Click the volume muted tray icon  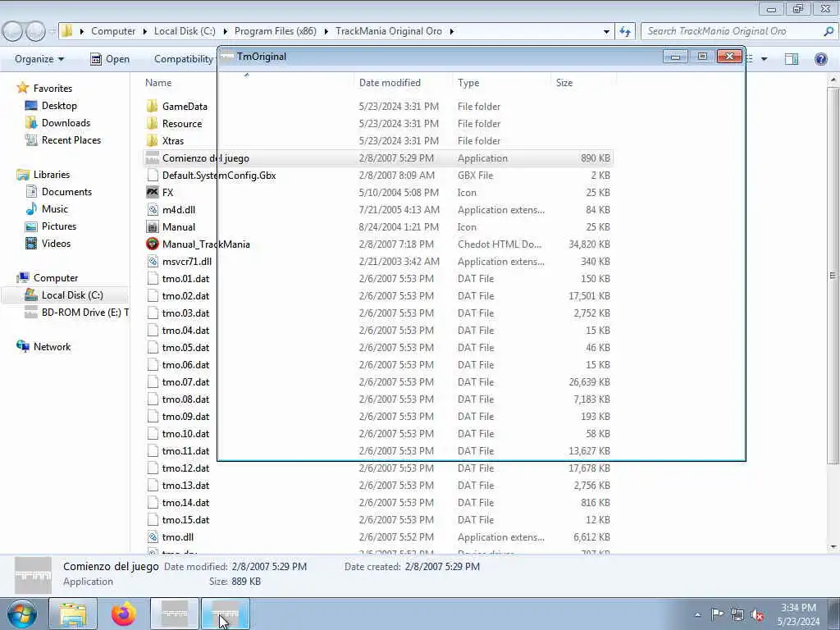(757, 614)
